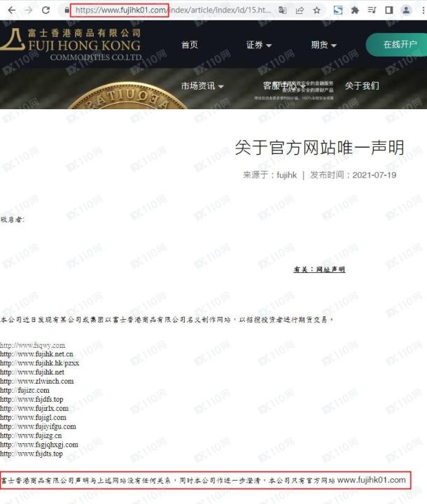Open the blue S browser extension
This screenshot has height=504, width=427.
[x=338, y=10]
